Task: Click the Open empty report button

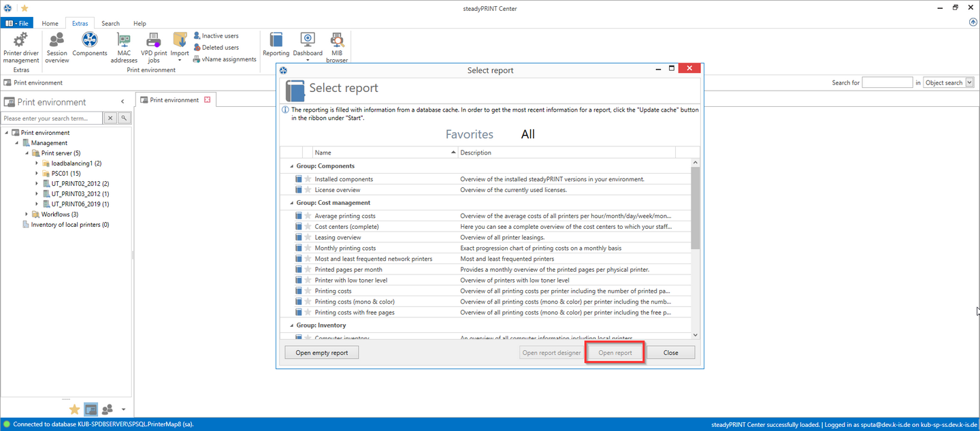Action: (321, 353)
